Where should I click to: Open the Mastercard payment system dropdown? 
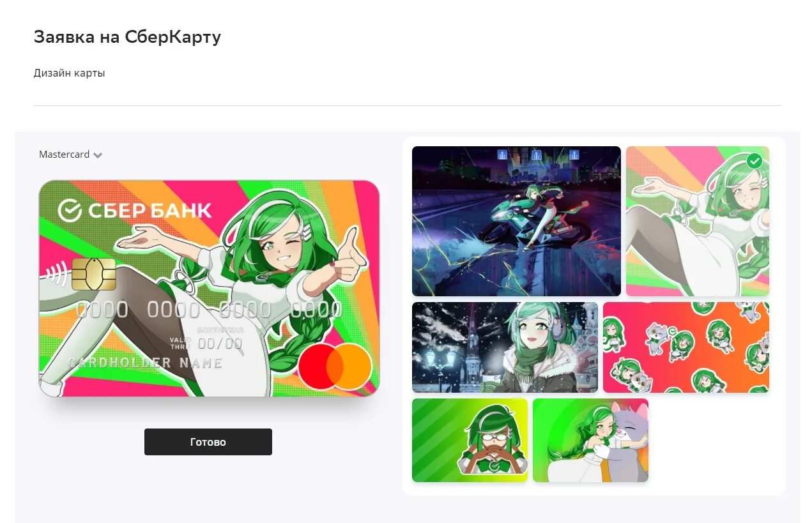(x=70, y=155)
